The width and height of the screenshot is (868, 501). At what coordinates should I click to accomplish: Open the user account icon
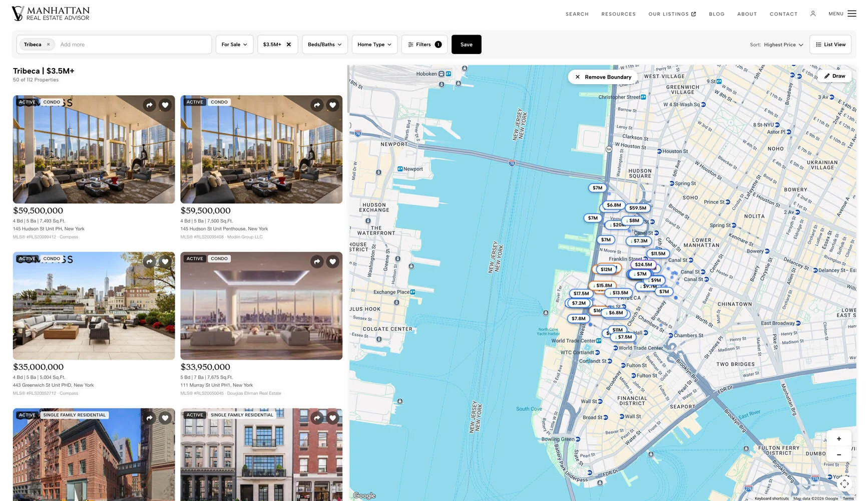pyautogui.click(x=813, y=14)
